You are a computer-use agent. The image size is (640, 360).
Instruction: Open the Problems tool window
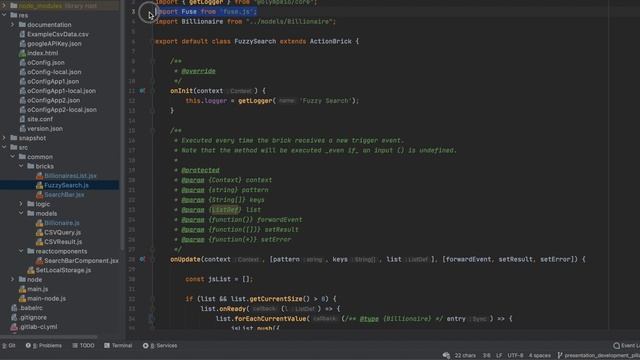click(x=44, y=346)
